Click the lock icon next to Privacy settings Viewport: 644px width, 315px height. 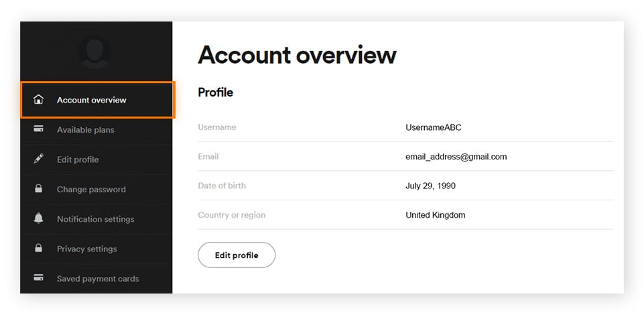pos(38,248)
